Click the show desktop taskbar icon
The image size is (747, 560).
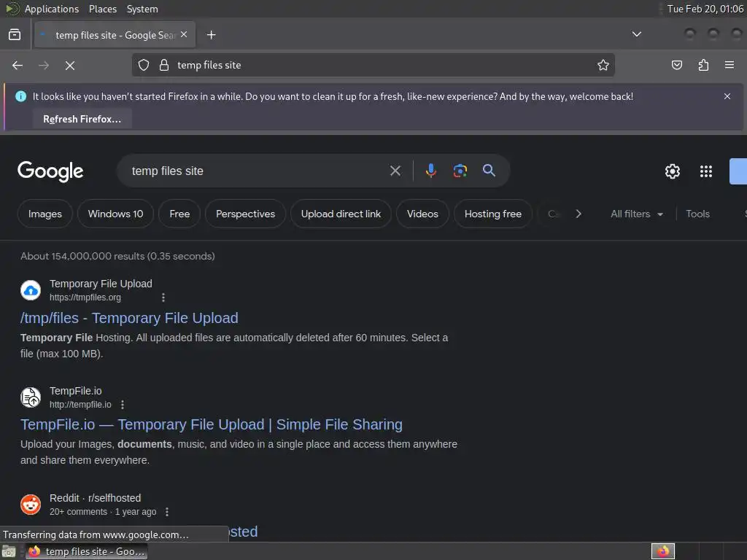[x=9, y=551]
